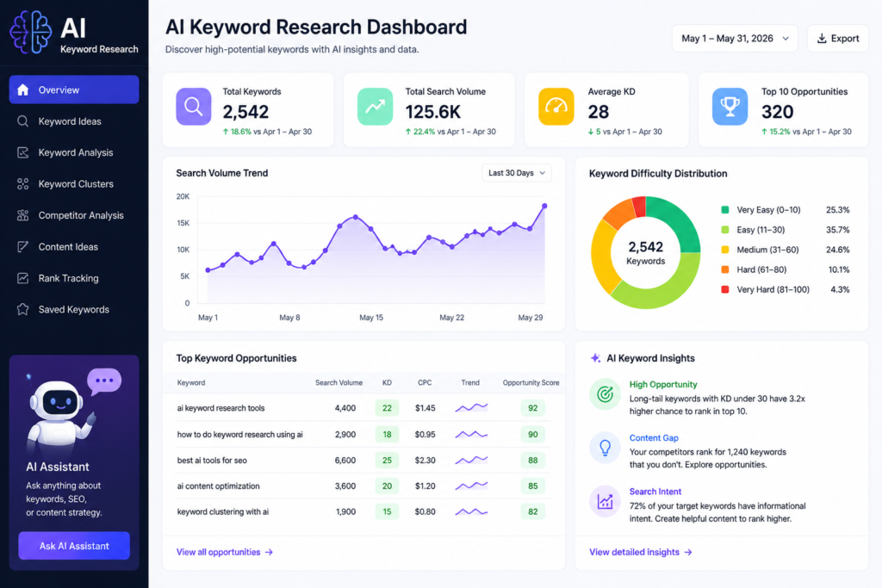Select the row 'how to do keyword research using ai'

tap(363, 434)
